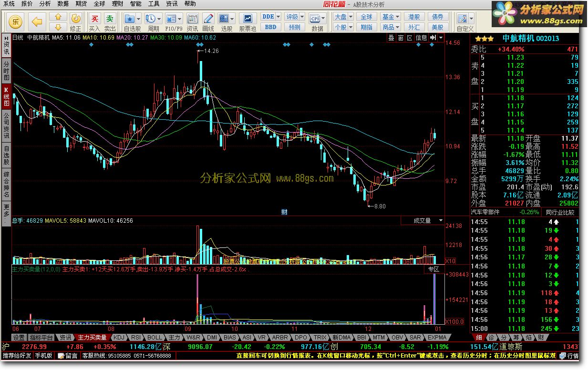Open the 分析 menu
This screenshot has height=370, width=588.
45,3
